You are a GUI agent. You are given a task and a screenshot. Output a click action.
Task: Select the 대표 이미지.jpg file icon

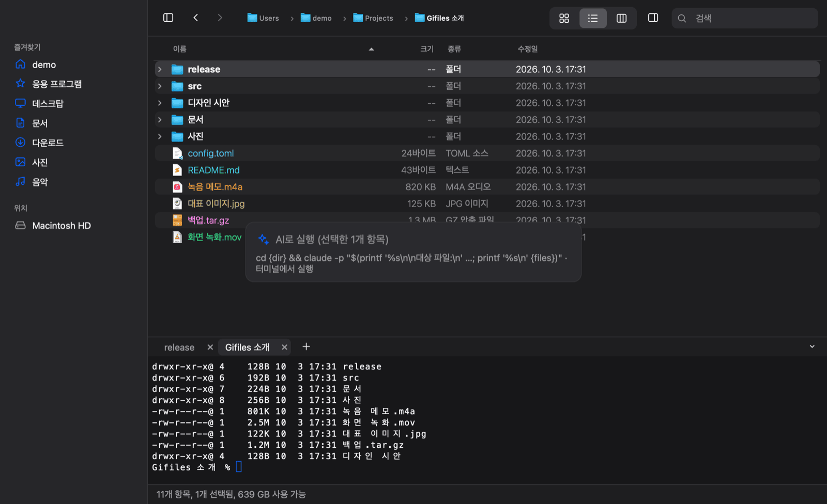(177, 203)
